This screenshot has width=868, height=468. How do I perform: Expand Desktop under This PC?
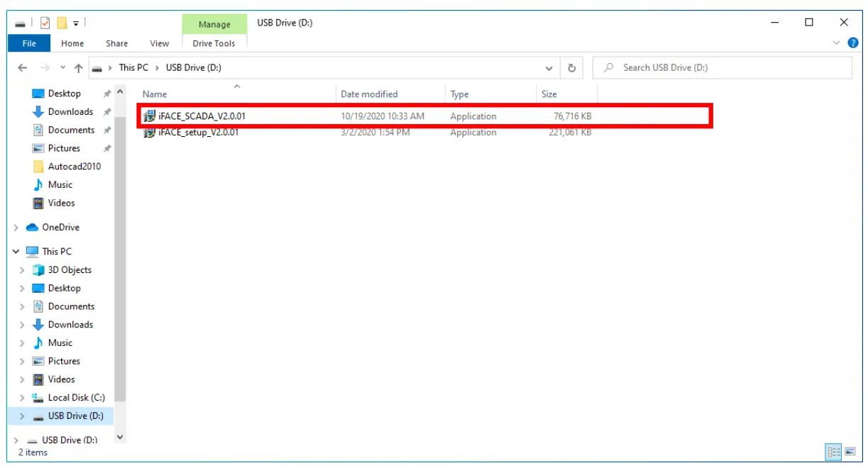tap(23, 289)
